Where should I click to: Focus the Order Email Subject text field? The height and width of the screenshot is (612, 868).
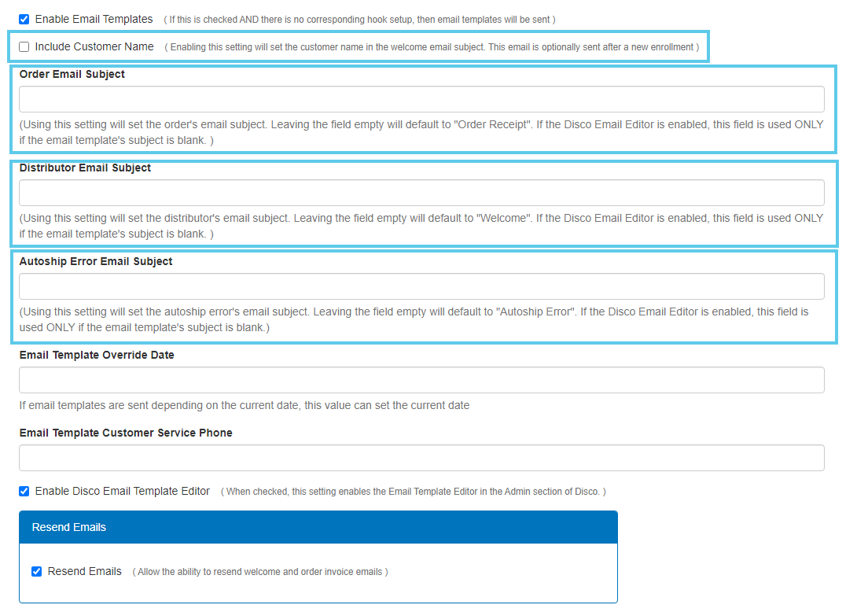point(421,99)
